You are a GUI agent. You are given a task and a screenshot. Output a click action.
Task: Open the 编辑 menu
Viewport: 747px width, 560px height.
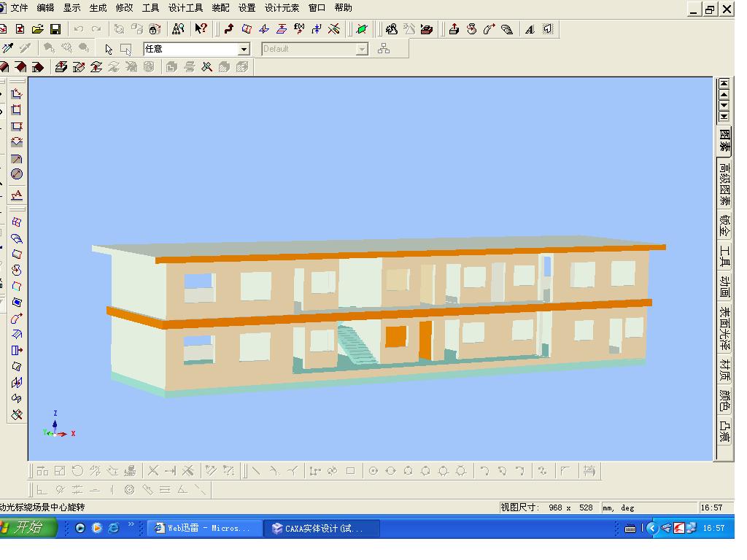coord(45,8)
